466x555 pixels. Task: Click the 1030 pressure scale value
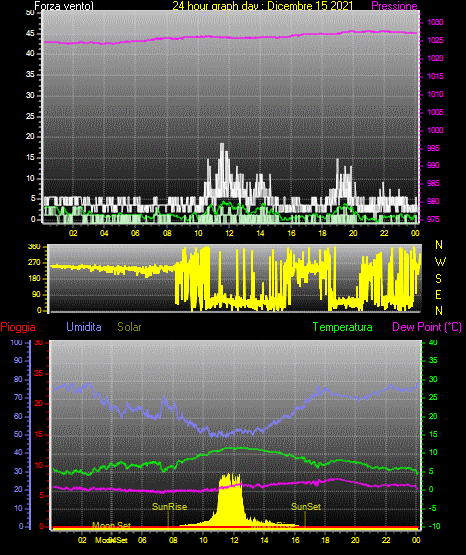tap(435, 22)
